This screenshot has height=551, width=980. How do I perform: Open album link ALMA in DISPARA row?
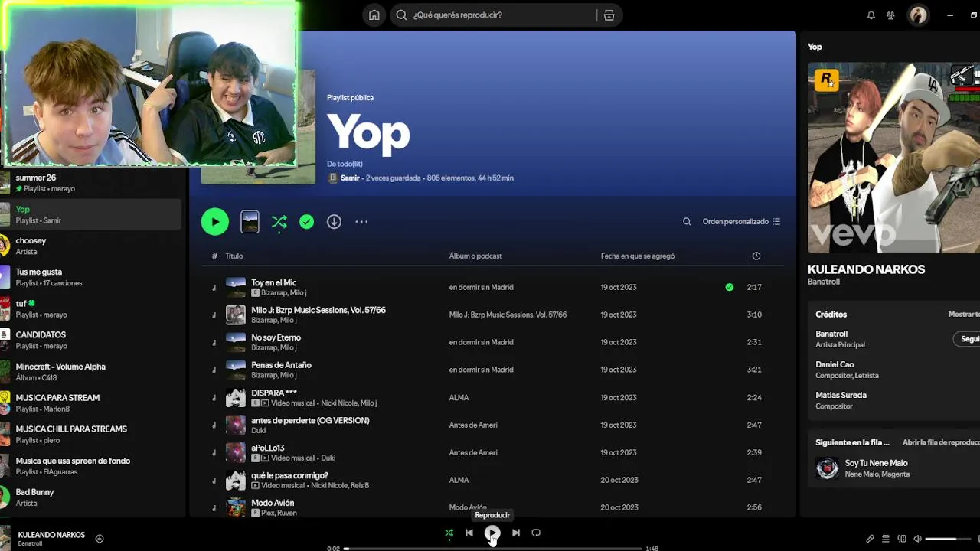point(459,397)
